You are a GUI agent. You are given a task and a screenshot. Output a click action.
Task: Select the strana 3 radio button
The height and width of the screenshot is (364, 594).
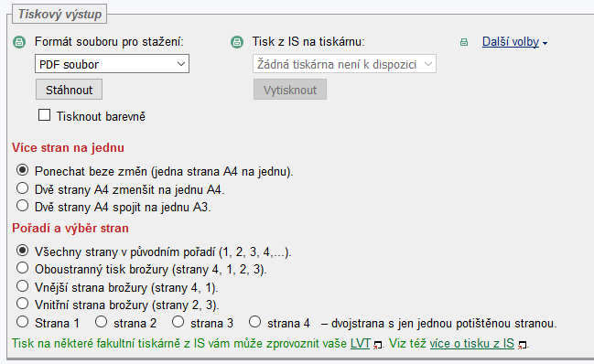coord(178,322)
